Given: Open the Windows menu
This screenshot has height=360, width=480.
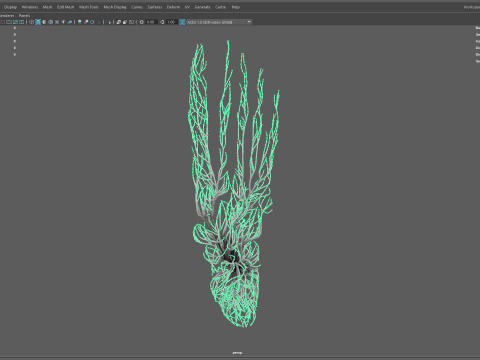Looking at the screenshot, I should [x=30, y=7].
